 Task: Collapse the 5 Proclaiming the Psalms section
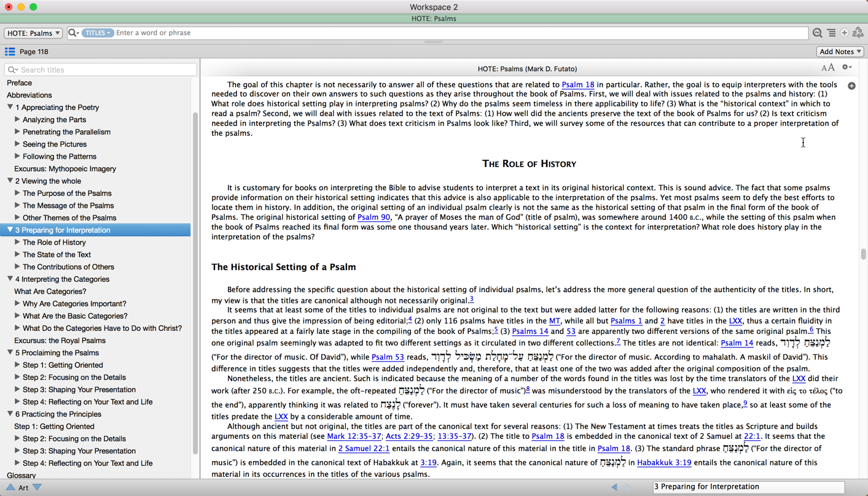[10, 353]
